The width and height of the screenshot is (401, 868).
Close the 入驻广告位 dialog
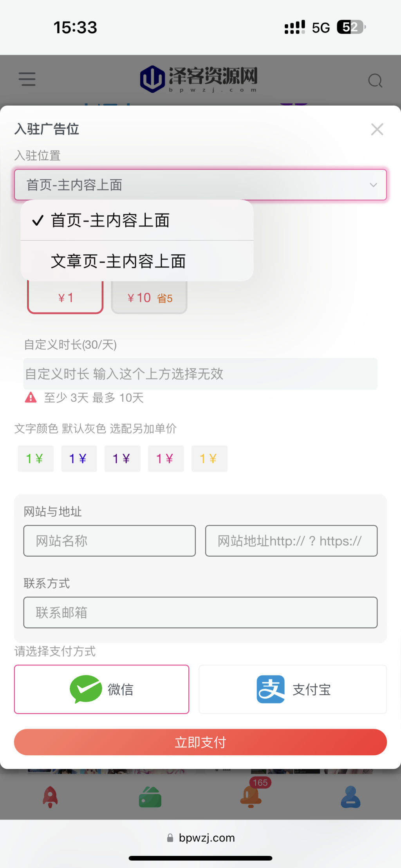click(x=377, y=129)
